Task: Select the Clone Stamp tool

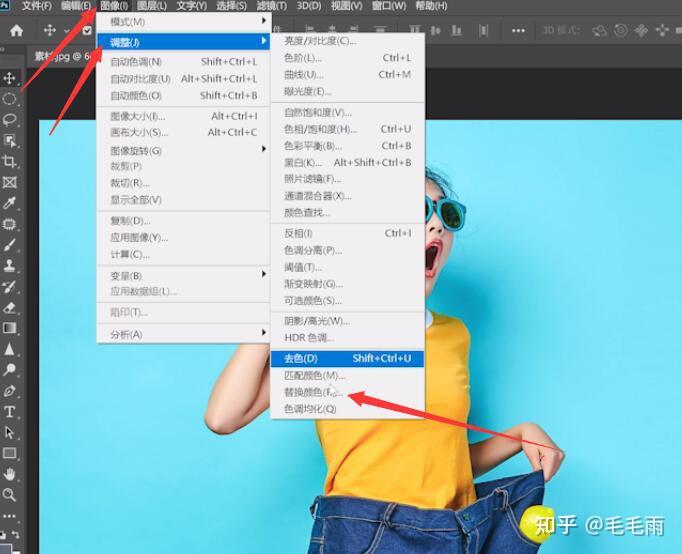Action: pos(10,266)
